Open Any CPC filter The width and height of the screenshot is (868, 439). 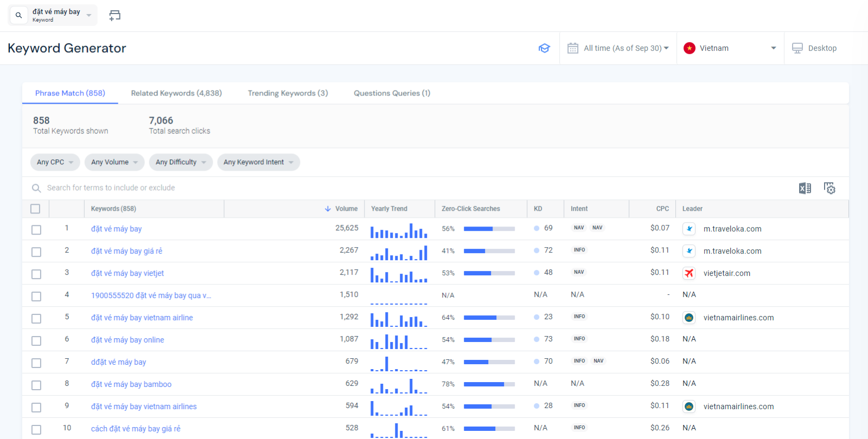55,162
